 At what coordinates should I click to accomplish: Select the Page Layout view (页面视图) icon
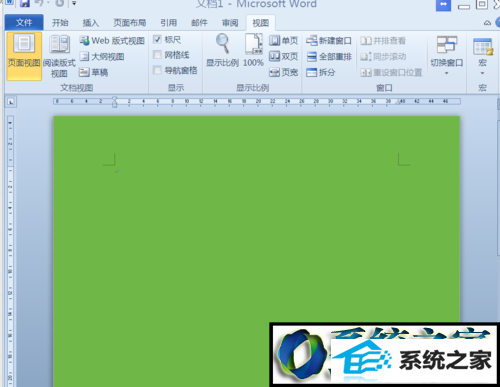click(x=24, y=56)
